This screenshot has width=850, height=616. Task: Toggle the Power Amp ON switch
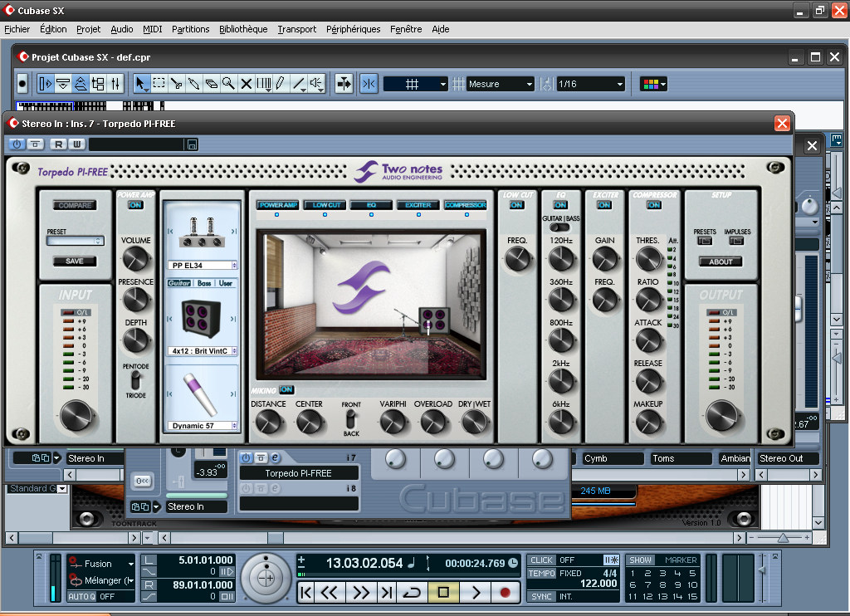point(135,205)
